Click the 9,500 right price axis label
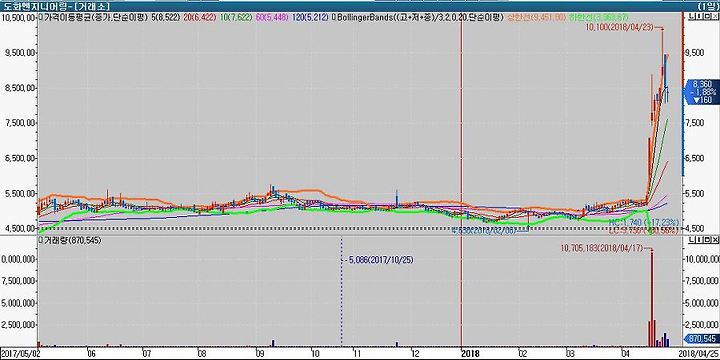This screenshot has width=720, height=360. point(695,53)
